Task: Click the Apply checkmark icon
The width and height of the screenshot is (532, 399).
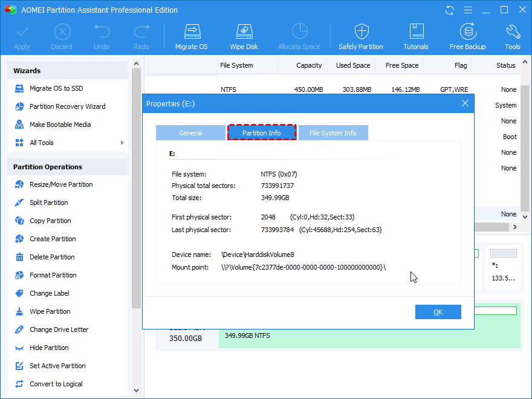Action: [x=22, y=33]
